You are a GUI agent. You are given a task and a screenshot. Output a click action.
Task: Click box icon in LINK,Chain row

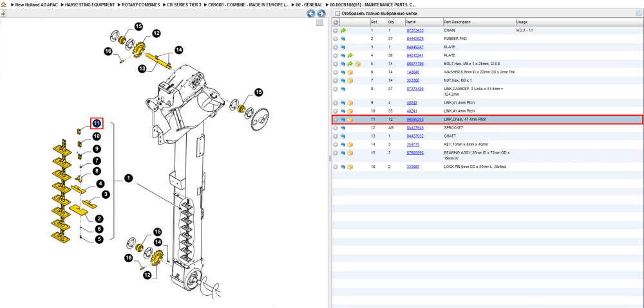pyautogui.click(x=350, y=120)
